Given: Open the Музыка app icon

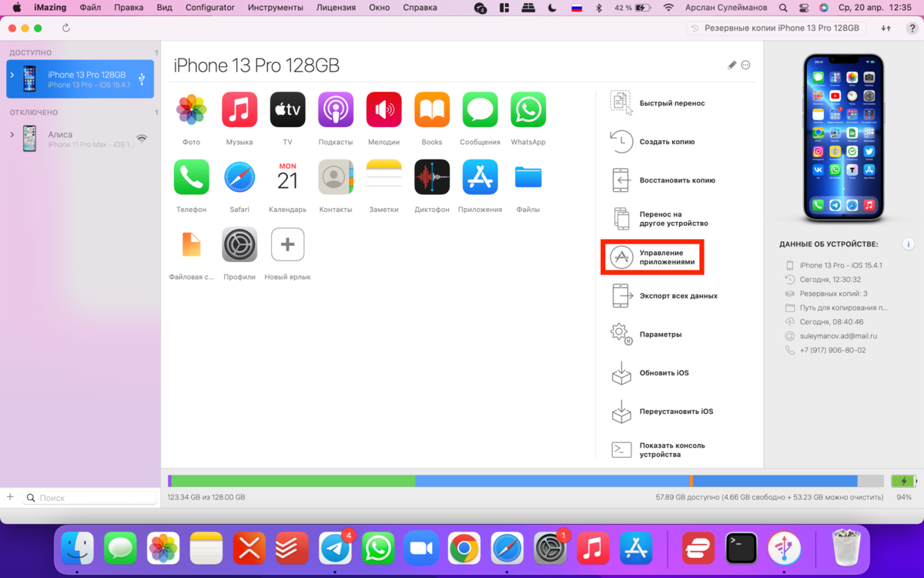Looking at the screenshot, I should pyautogui.click(x=239, y=109).
